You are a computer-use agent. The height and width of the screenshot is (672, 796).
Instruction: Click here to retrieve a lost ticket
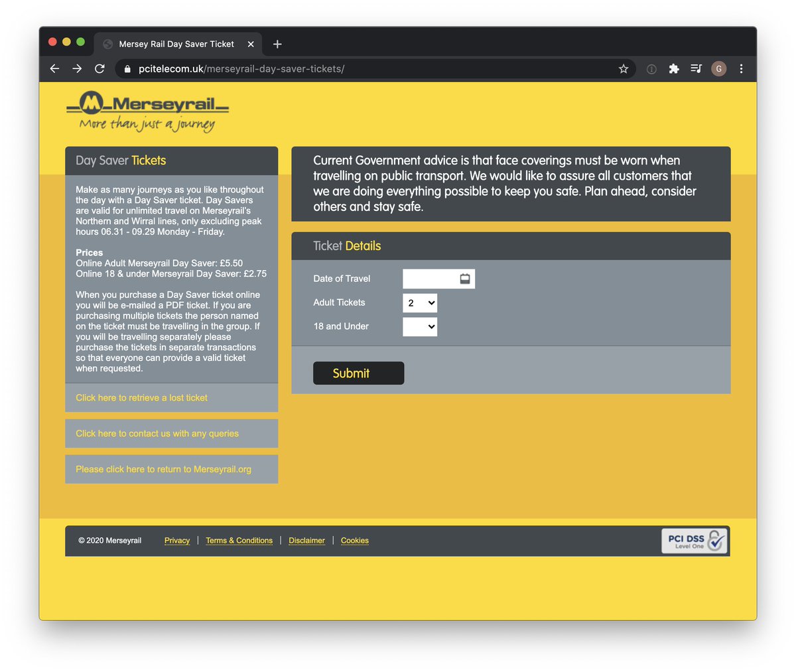[x=141, y=398]
